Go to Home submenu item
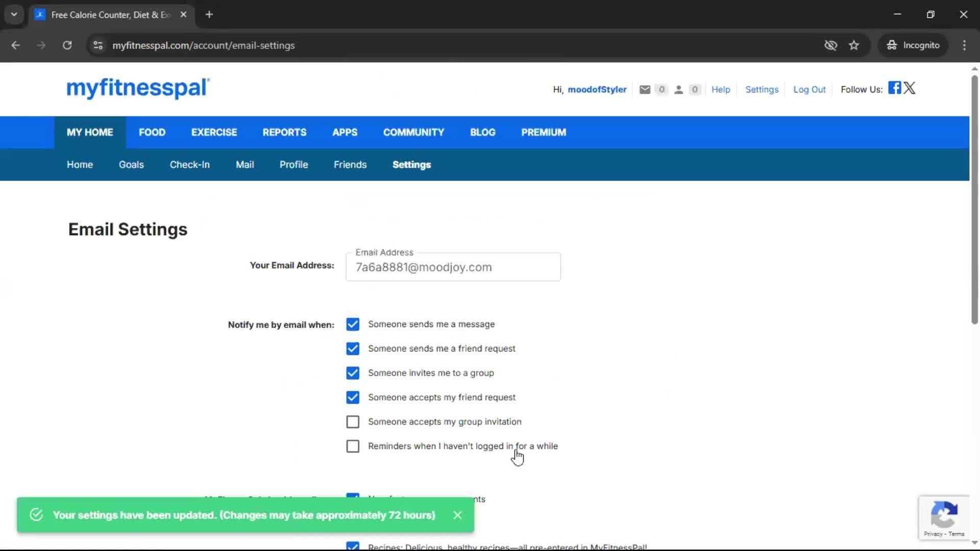Screen dimensions: 980x551 80,165
